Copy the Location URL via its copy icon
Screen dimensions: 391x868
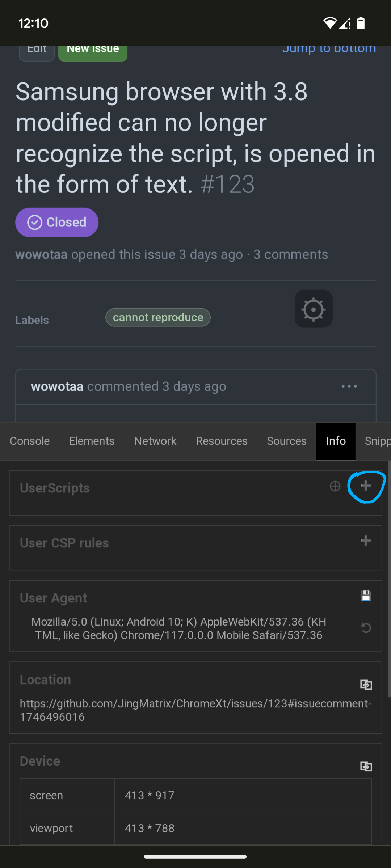coord(366,684)
